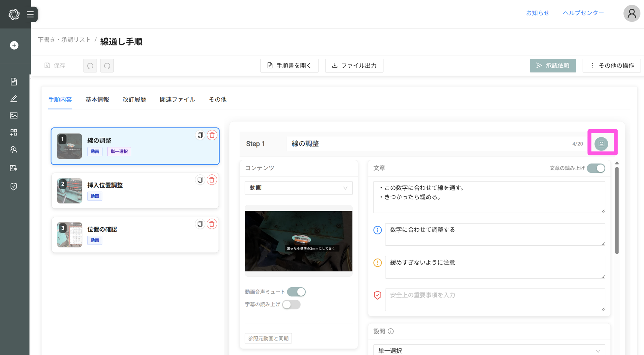Click the image gallery sidebar icon
Image resolution: width=644 pixels, height=355 pixels.
(x=14, y=115)
